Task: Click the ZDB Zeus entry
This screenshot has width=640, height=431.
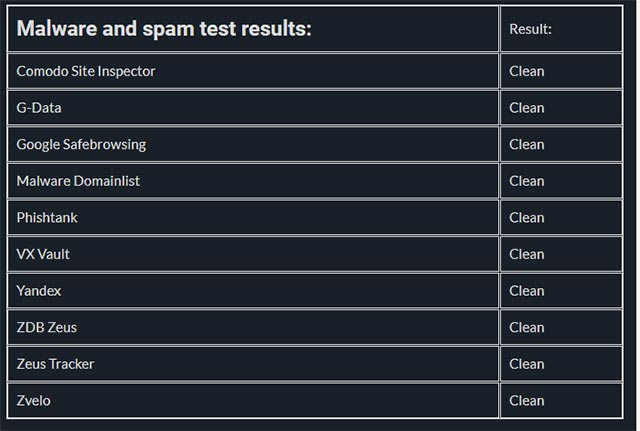Action: click(46, 327)
